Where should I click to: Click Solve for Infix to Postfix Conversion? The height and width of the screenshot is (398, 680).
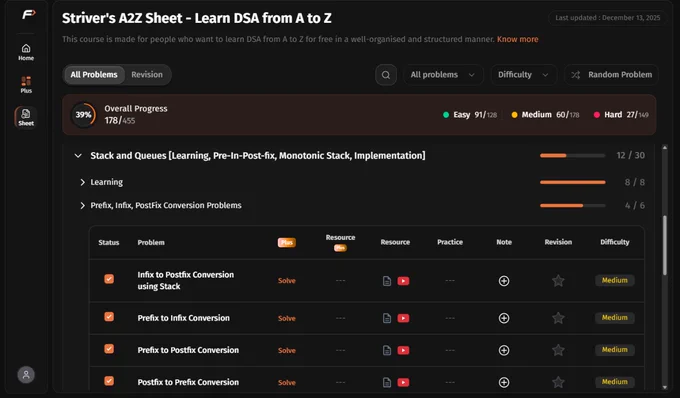coord(287,281)
